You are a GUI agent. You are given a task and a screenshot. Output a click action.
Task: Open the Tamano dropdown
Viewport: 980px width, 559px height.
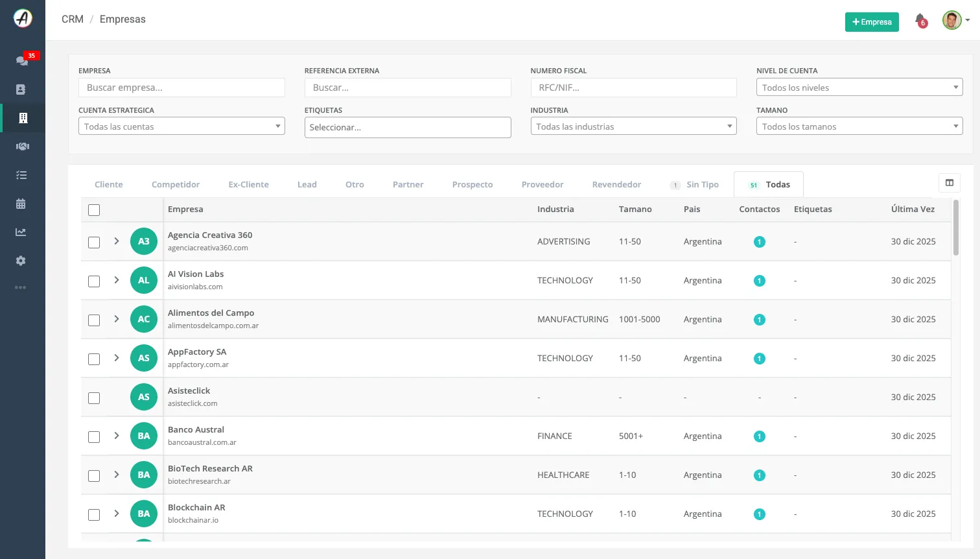(859, 126)
